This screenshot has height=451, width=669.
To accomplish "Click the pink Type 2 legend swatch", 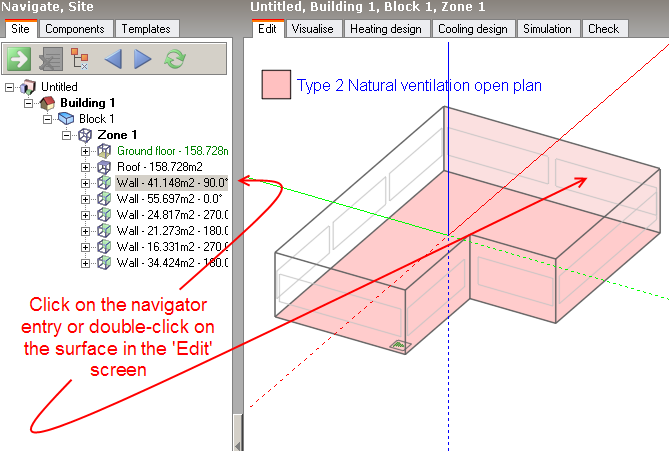I will click(x=275, y=85).
